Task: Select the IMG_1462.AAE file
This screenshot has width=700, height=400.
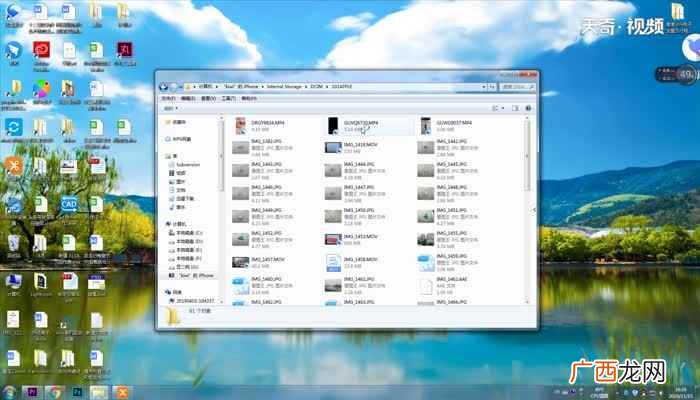Action: tap(443, 286)
